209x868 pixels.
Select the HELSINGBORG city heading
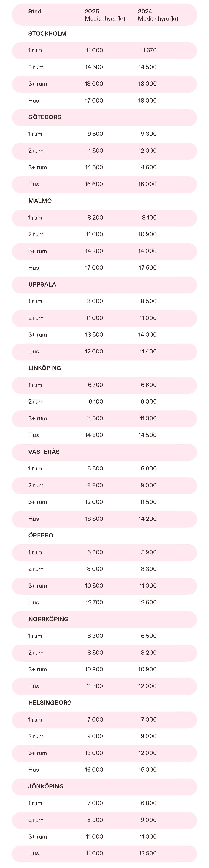coord(50,703)
